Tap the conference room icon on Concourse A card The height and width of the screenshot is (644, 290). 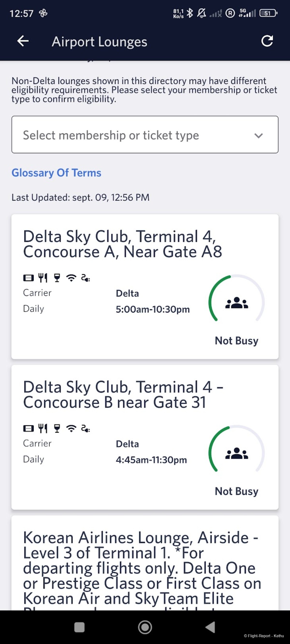pyautogui.click(x=29, y=278)
